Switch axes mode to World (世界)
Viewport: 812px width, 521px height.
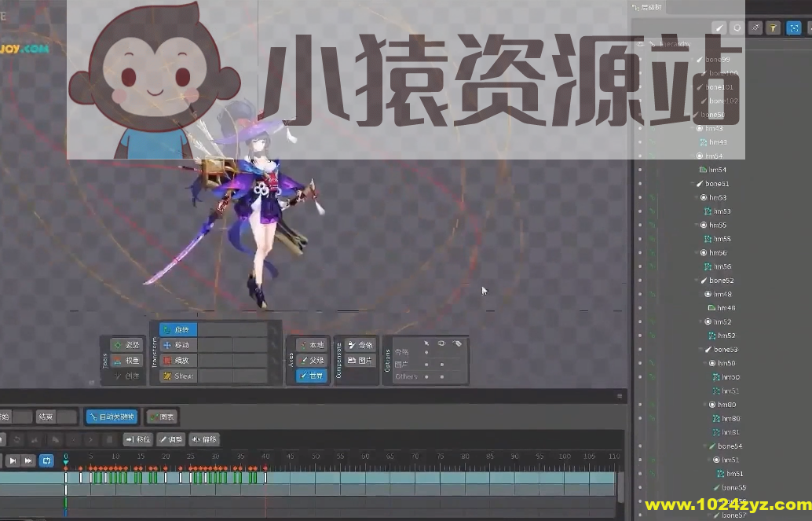coord(312,376)
